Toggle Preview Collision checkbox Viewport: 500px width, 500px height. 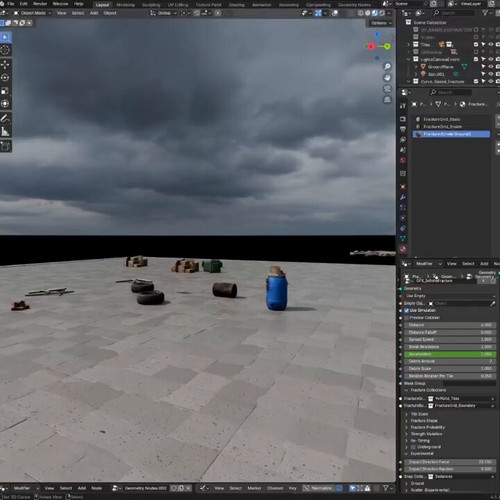coord(407,318)
